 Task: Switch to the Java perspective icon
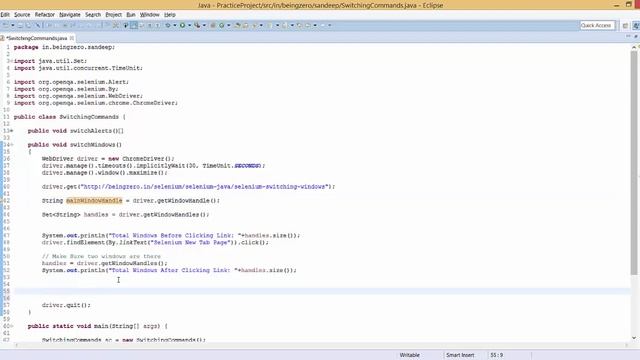pos(636,25)
